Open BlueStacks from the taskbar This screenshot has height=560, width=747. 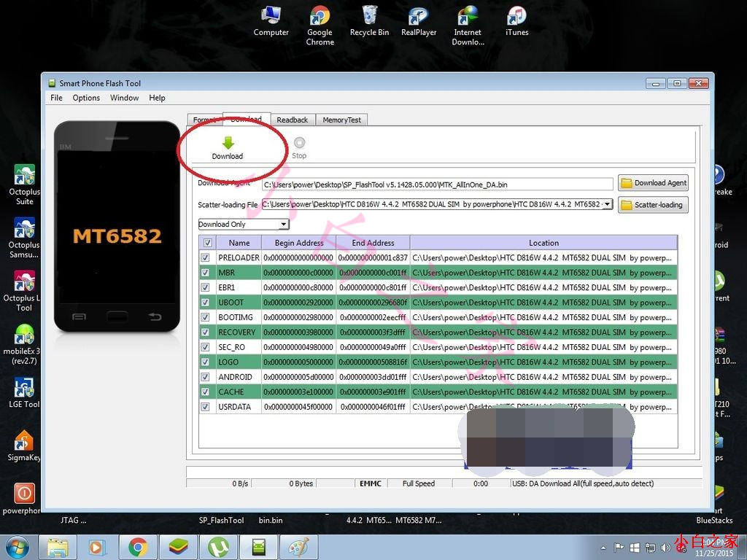coord(178,547)
